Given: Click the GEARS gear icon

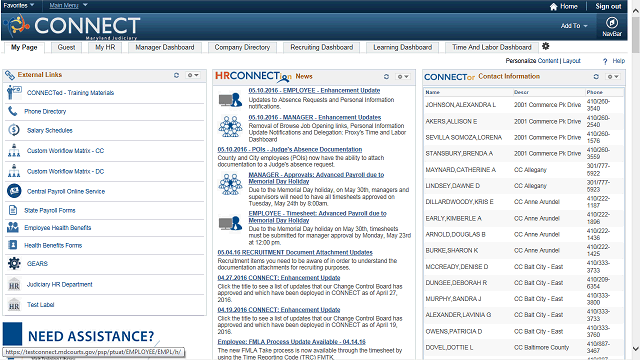Looking at the screenshot, I should click(14, 263).
